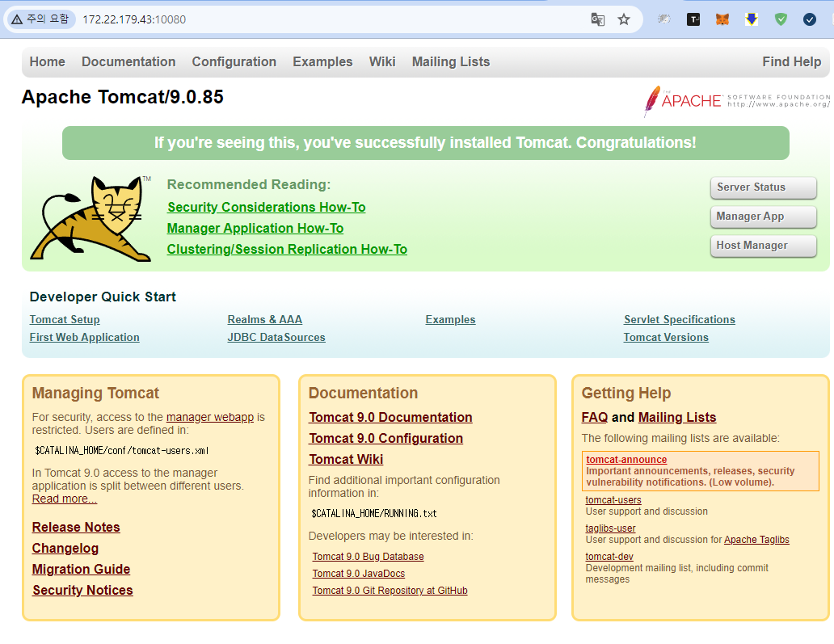
Task: Open Configuration in the top nav bar
Action: click(x=234, y=61)
